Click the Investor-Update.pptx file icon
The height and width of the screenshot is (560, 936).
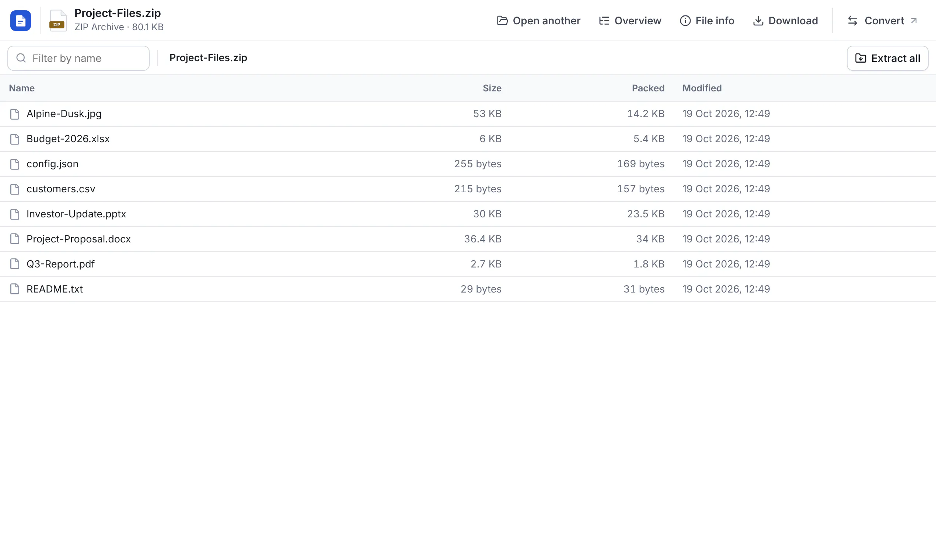click(x=15, y=214)
